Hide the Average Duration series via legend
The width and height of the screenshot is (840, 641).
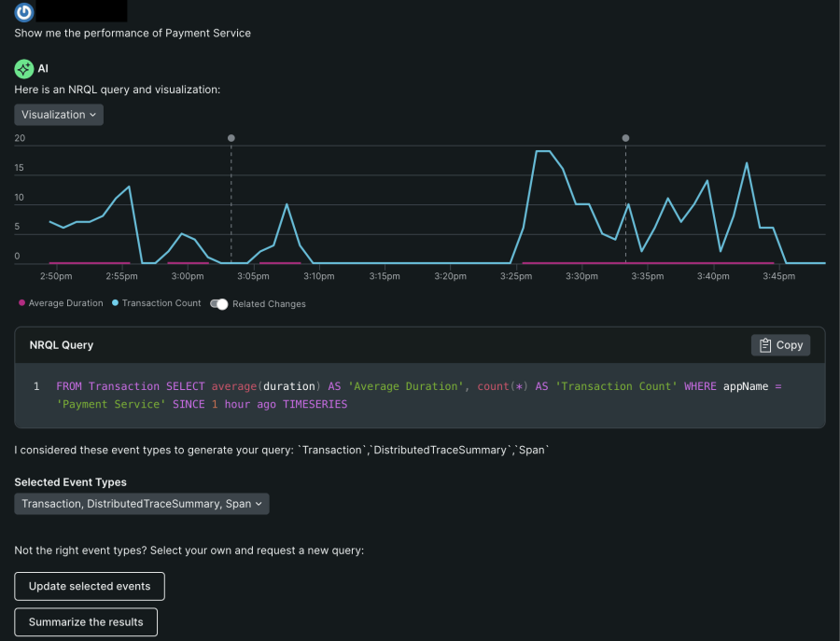coord(65,303)
